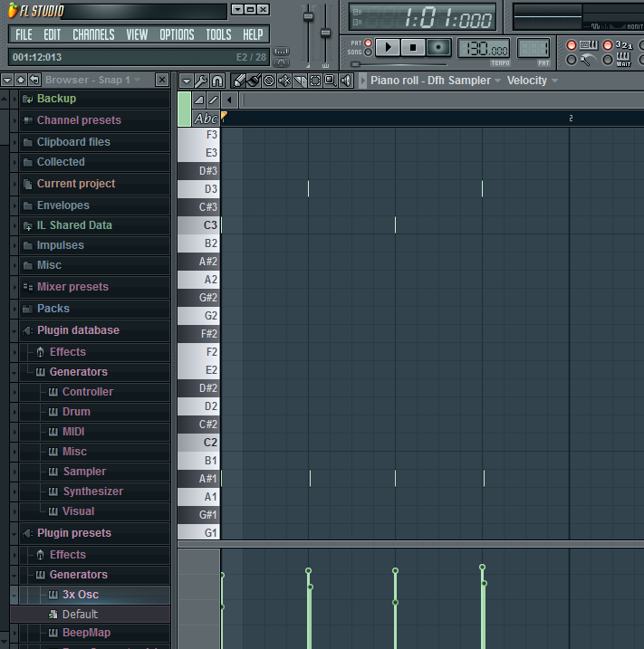The height and width of the screenshot is (649, 644).
Task: Expand the Packs folder in browser
Action: pos(53,309)
